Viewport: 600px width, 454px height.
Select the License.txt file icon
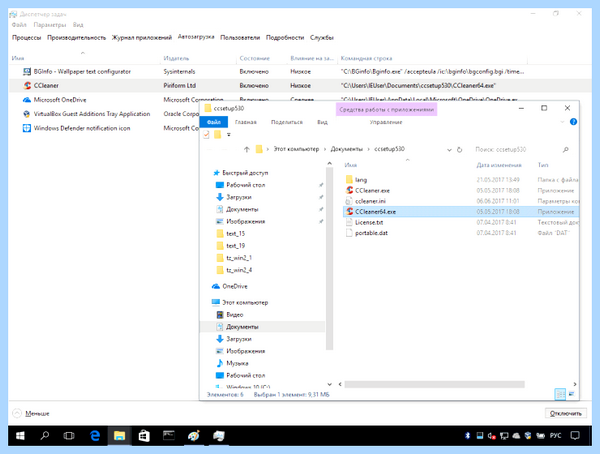coord(349,222)
